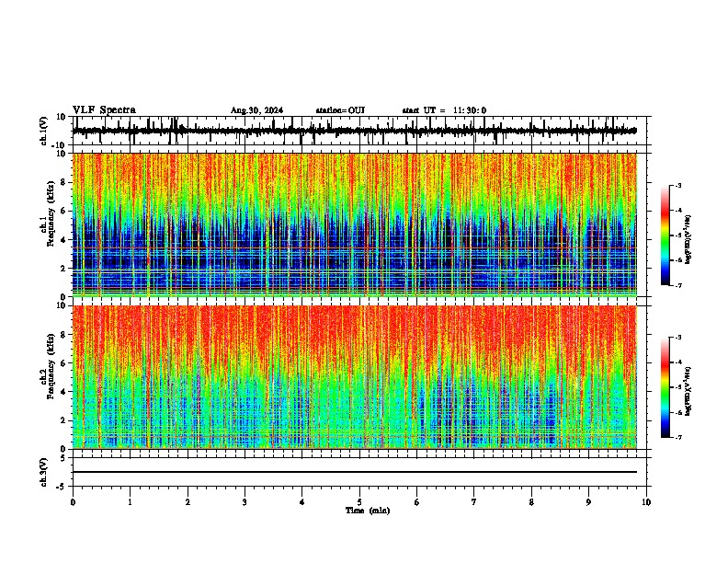Image resolution: width=728 pixels, height=563 pixels.
Task: Click the "VLF Spectra" title text
Action: pos(104,110)
